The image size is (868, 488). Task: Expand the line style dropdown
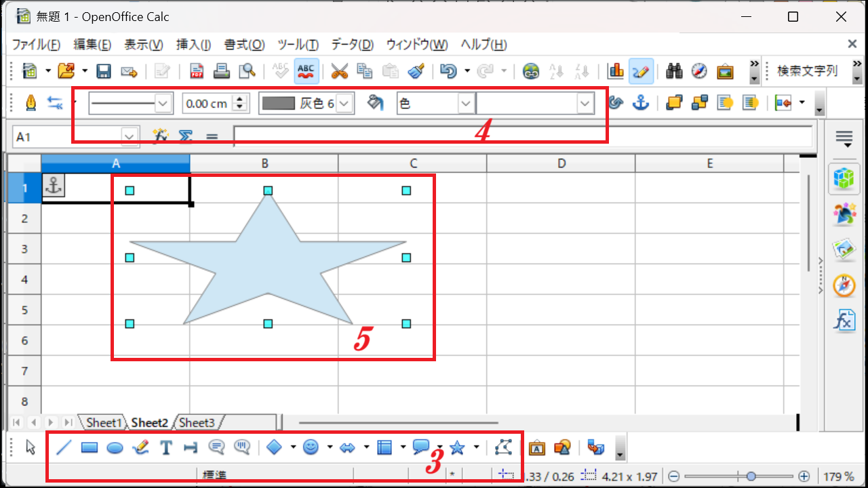pyautogui.click(x=163, y=103)
